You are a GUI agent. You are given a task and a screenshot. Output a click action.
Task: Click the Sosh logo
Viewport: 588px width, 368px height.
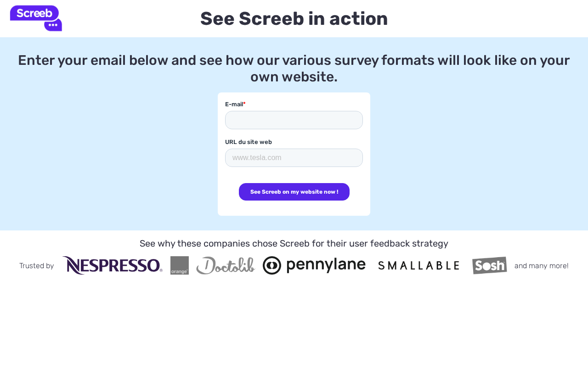[x=489, y=265]
